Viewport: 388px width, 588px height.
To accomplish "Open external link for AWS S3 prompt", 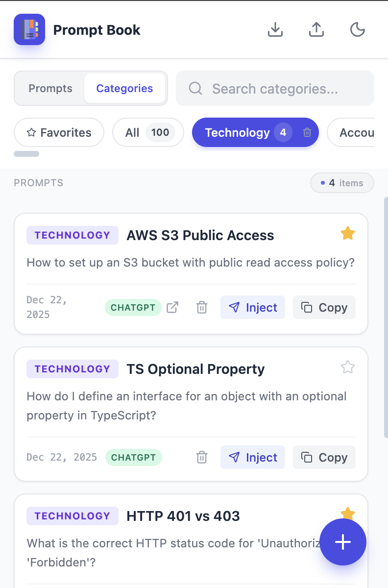I will click(172, 307).
